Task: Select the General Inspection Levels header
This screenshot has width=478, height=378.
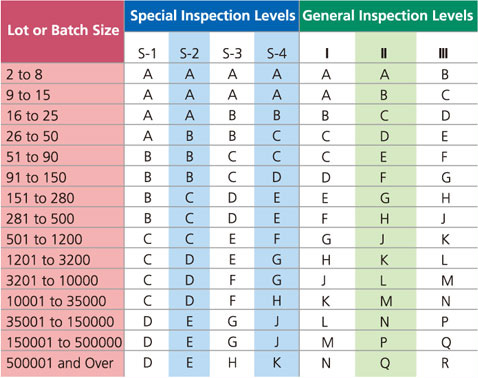Action: (388, 16)
